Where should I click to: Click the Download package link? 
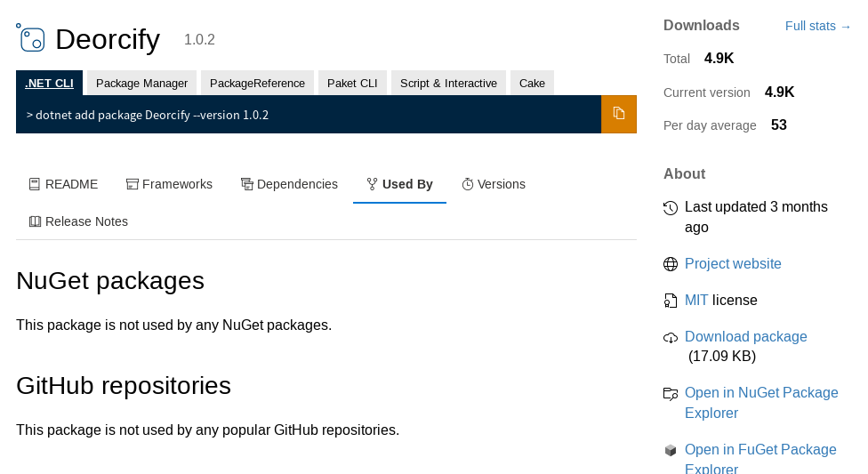[x=745, y=337]
